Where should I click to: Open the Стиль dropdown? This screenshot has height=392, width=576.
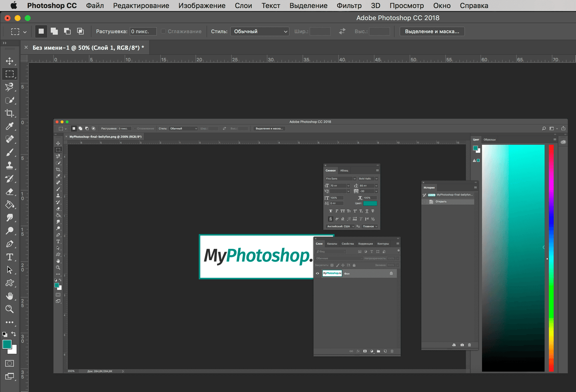(260, 31)
